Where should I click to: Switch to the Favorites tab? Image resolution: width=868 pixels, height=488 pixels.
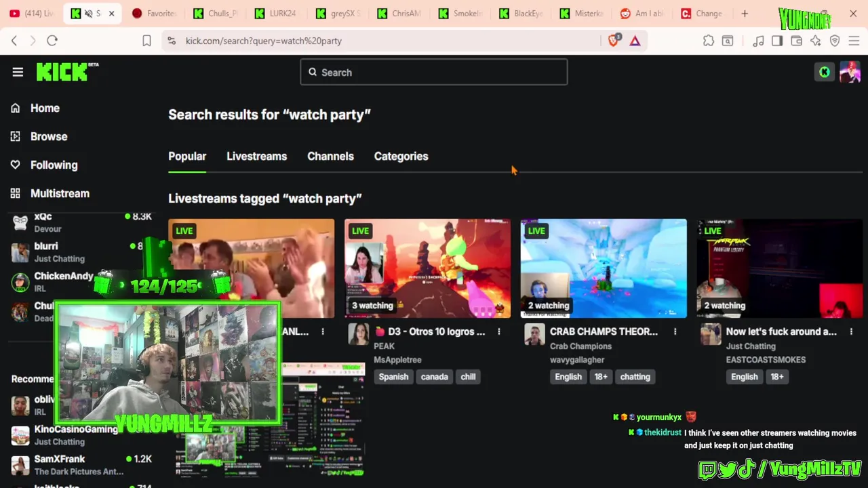coord(155,14)
